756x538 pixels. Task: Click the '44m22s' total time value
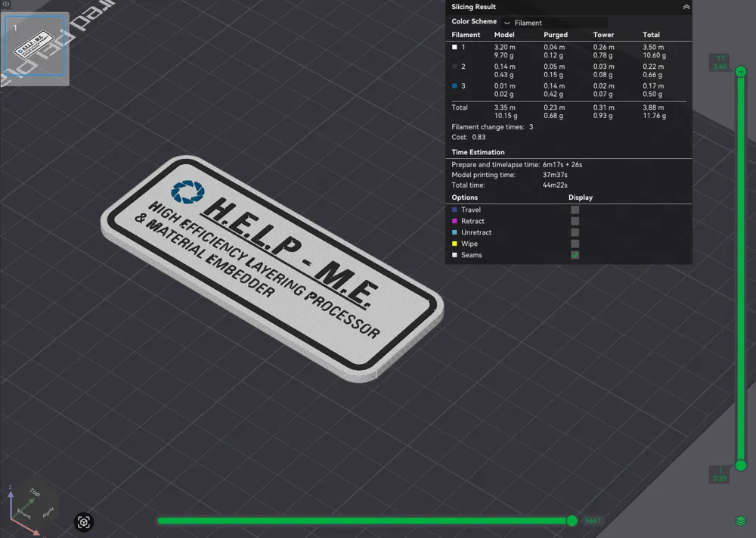click(555, 185)
